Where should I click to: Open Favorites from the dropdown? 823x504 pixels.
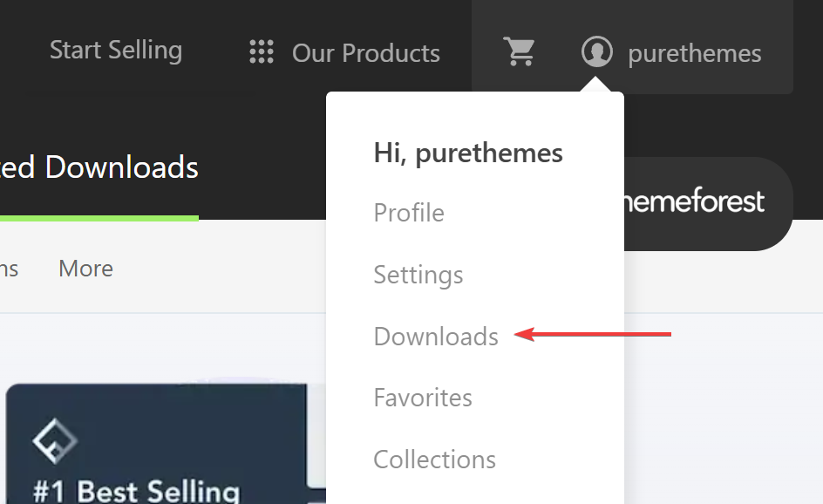[x=423, y=398]
